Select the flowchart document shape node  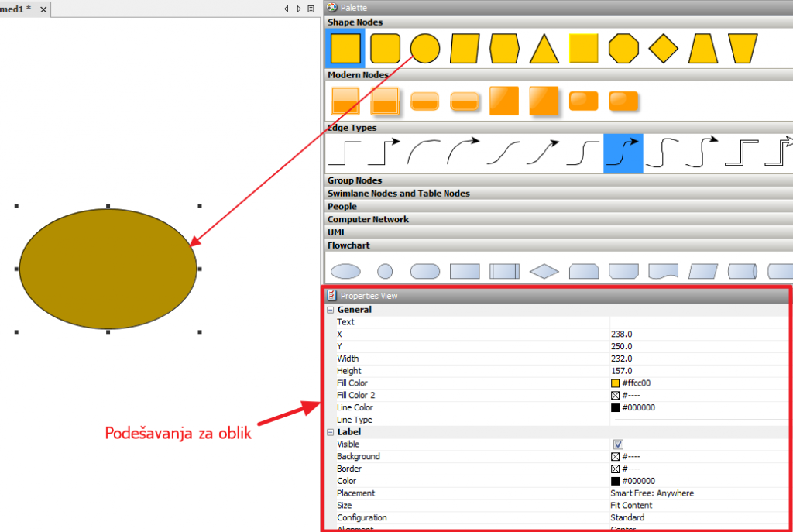click(663, 272)
